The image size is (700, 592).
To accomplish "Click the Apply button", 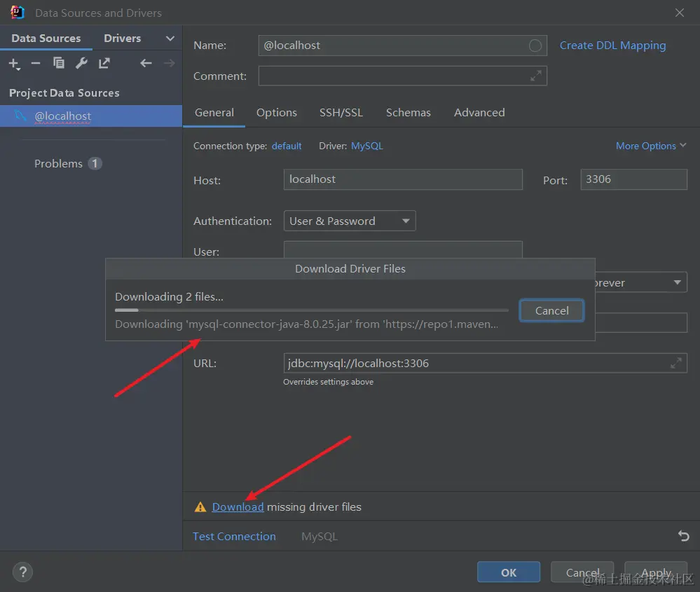I will click(656, 572).
